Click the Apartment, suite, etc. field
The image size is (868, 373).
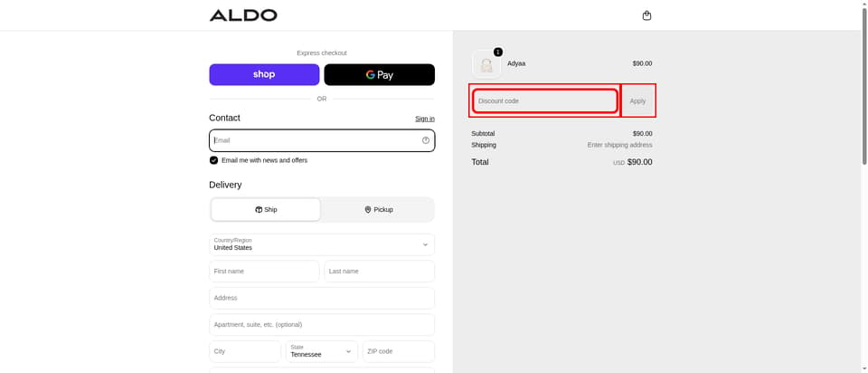322,325
